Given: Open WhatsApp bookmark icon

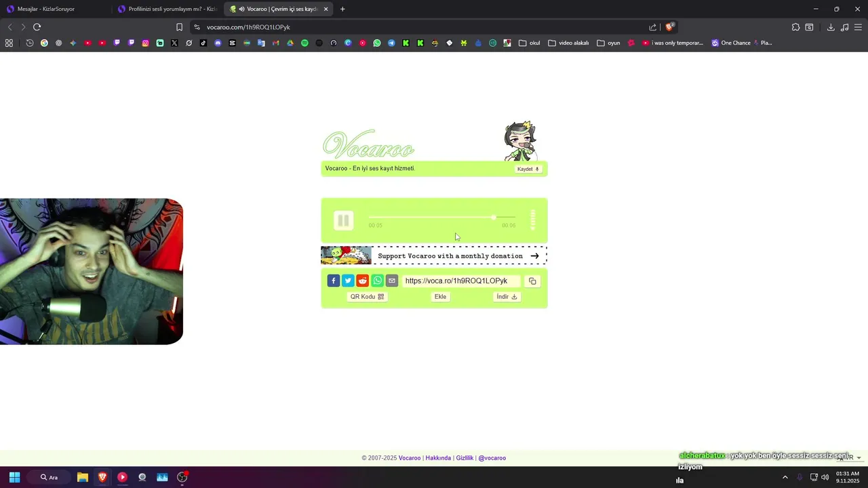Looking at the screenshot, I should pos(377,43).
